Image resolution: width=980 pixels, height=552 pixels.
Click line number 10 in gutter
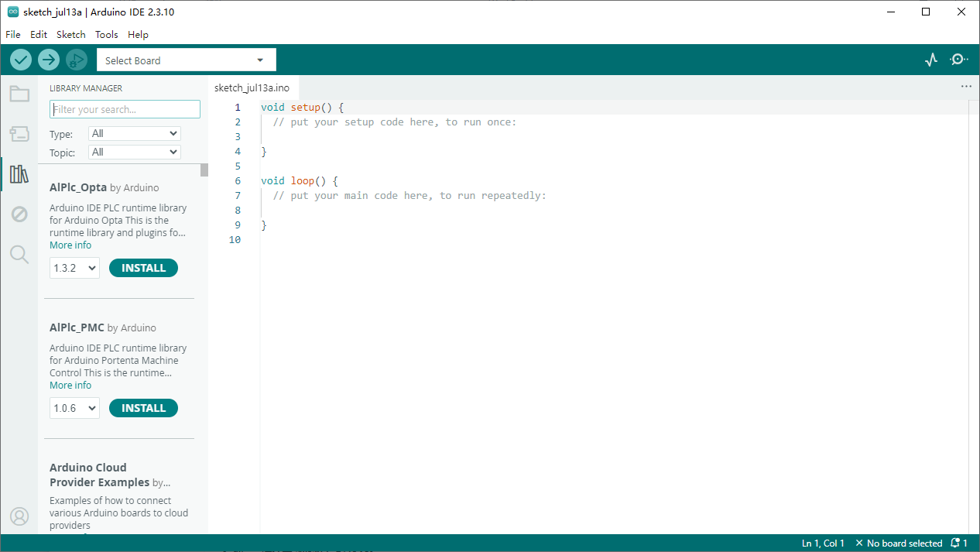click(x=235, y=240)
